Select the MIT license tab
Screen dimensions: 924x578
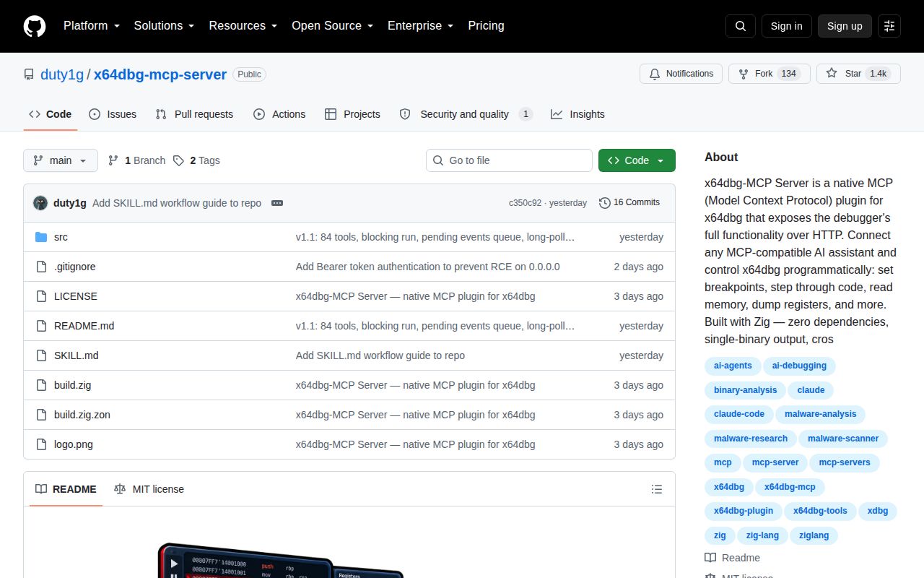[149, 489]
